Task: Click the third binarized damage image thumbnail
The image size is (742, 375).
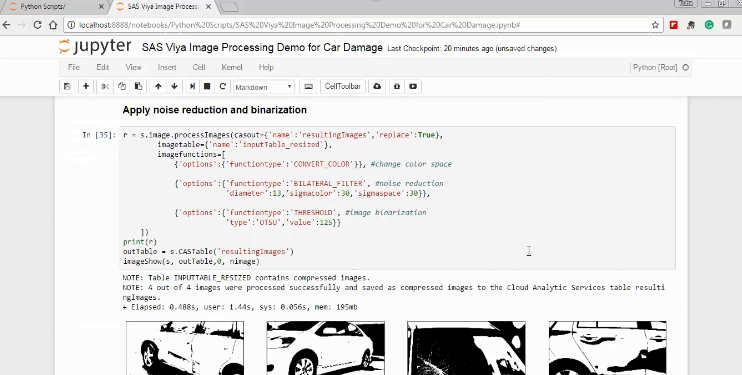Action: tap(466, 348)
